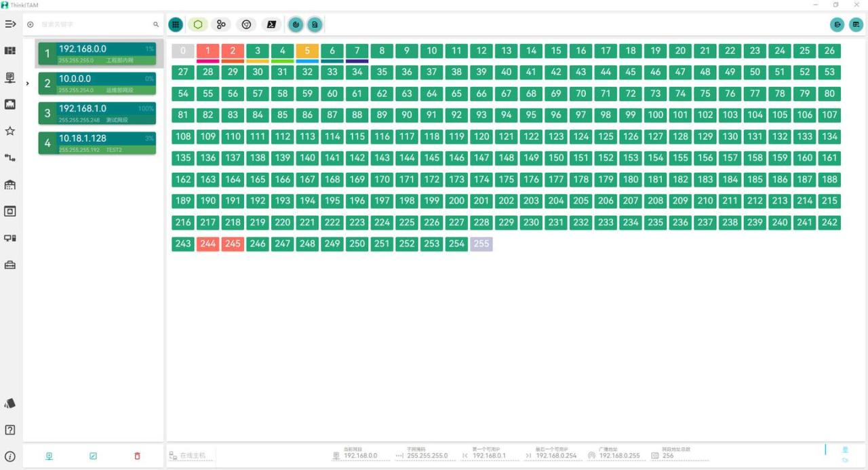This screenshot has width=868, height=470.
Task: Open the PowerShell terminal toolbar icon
Action: [271, 24]
